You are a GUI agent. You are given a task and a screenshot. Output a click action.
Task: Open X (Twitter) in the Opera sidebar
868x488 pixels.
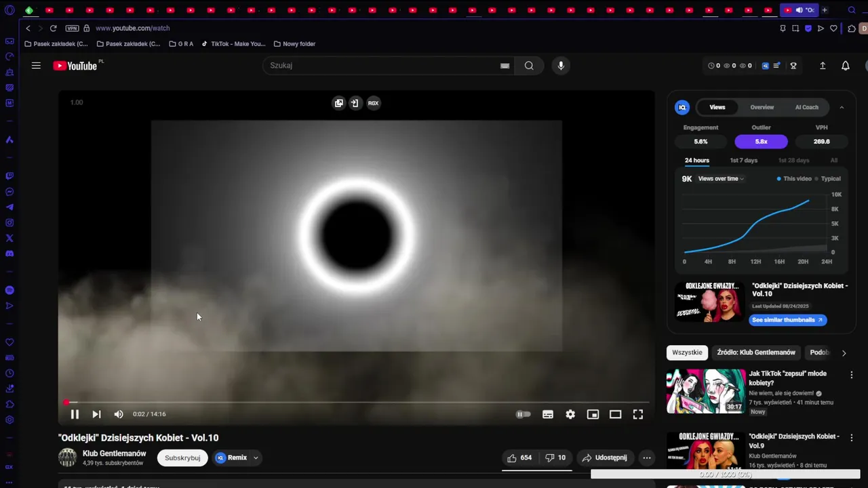[9, 239]
